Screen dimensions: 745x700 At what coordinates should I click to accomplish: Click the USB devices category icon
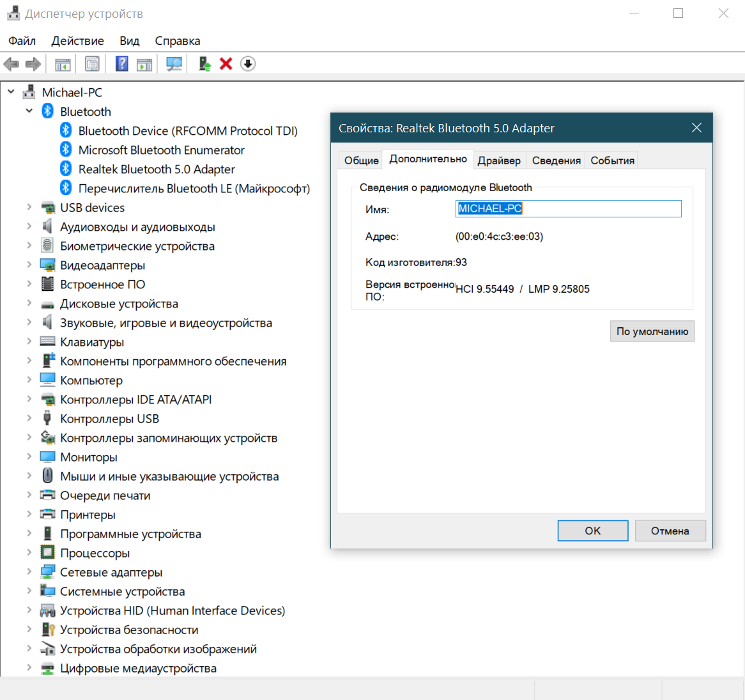pos(47,208)
